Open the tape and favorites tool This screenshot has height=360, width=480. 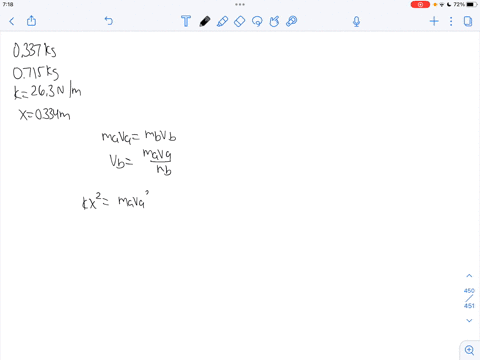[x=291, y=21]
